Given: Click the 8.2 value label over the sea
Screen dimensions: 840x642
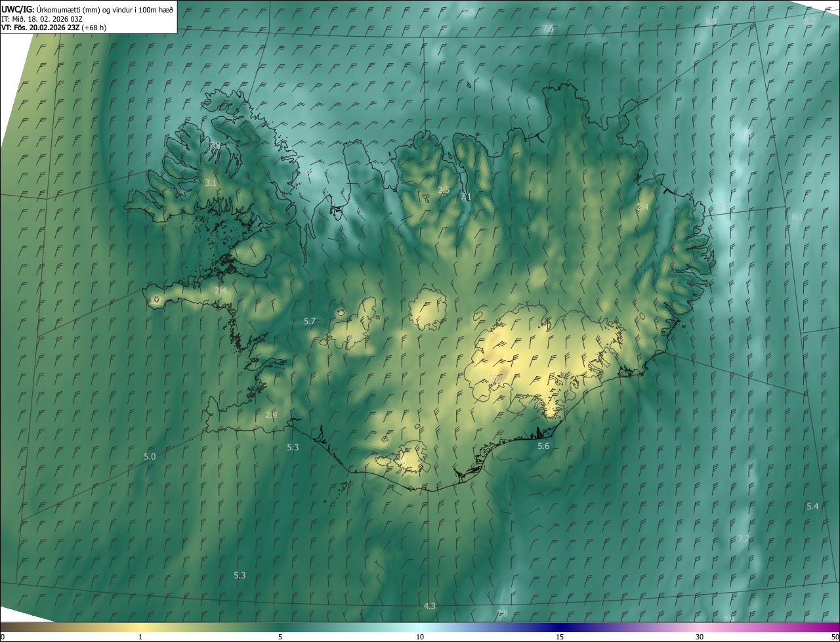Looking at the screenshot, I should tap(810, 21).
